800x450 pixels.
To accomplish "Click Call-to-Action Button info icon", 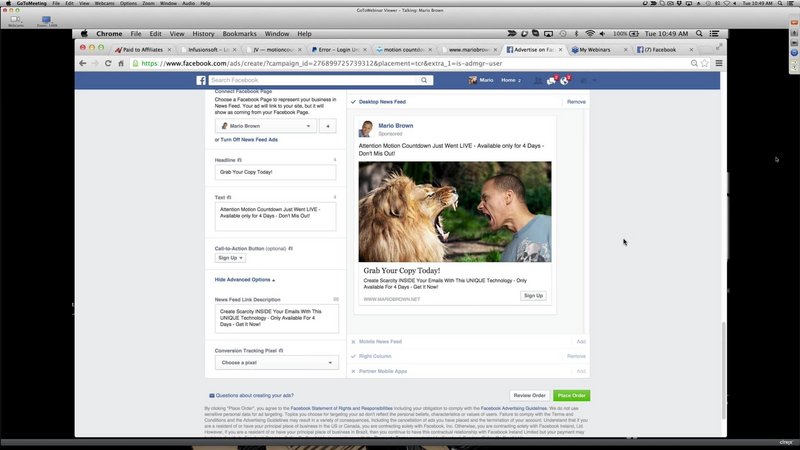I will pyautogui.click(x=290, y=248).
